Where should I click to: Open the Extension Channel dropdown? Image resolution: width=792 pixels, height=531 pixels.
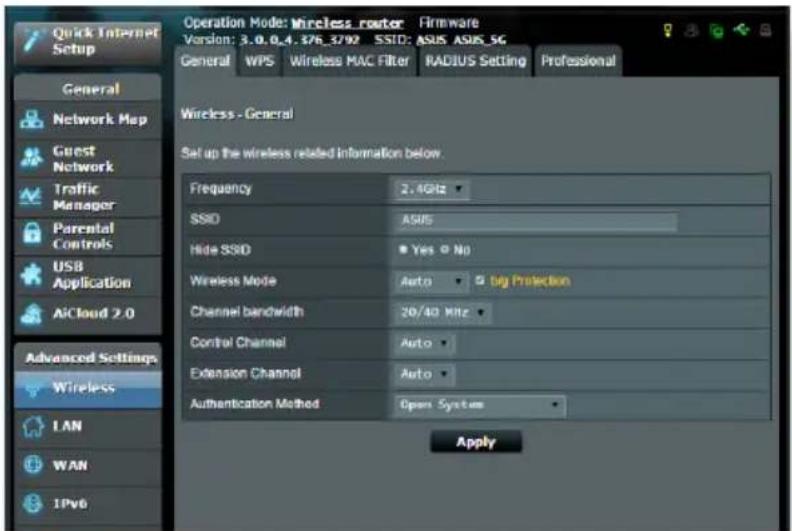425,374
